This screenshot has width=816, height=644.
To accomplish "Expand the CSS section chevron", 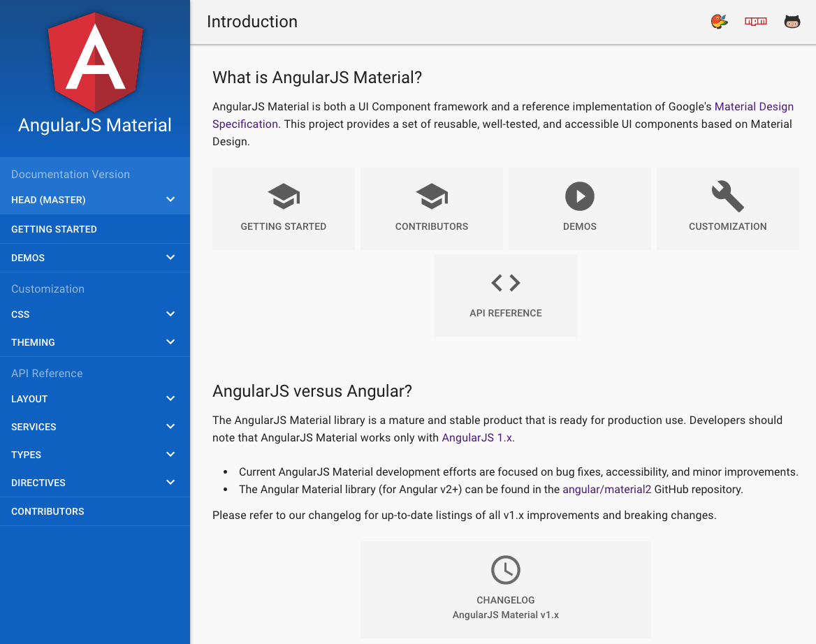I will coord(170,314).
